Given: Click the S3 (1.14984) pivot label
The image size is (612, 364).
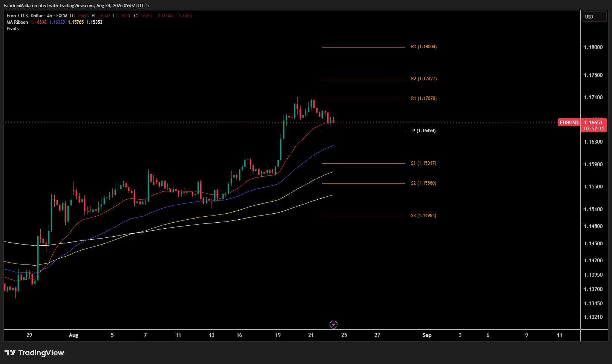Looking at the screenshot, I should pos(423,216).
